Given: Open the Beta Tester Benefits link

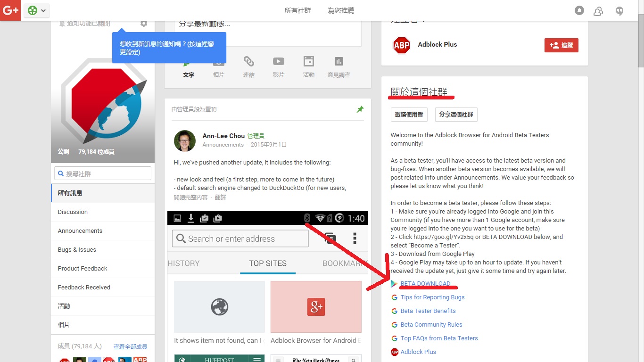Looking at the screenshot, I should tap(428, 311).
